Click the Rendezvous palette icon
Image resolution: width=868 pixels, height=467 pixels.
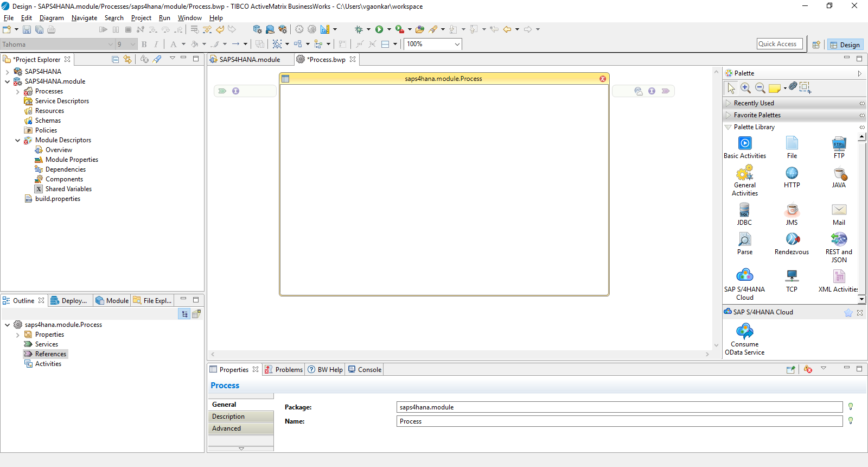pyautogui.click(x=792, y=239)
